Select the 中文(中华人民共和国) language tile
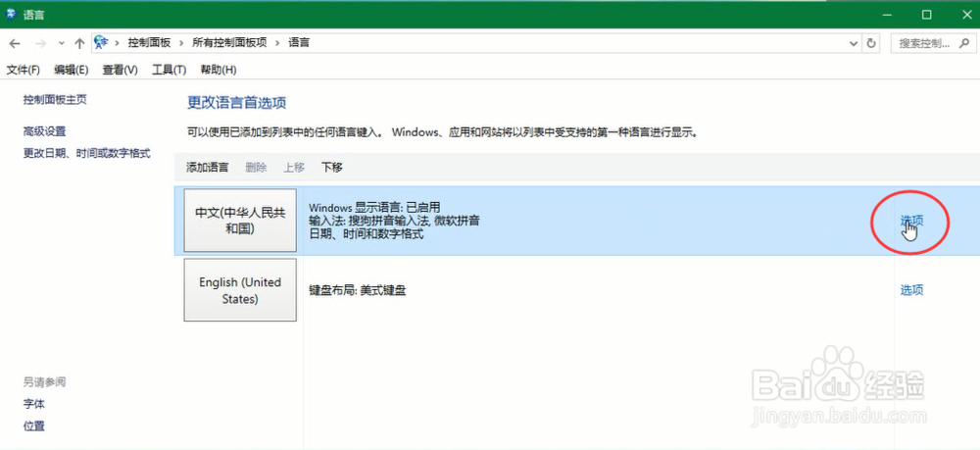The image size is (980, 450). pyautogui.click(x=240, y=221)
